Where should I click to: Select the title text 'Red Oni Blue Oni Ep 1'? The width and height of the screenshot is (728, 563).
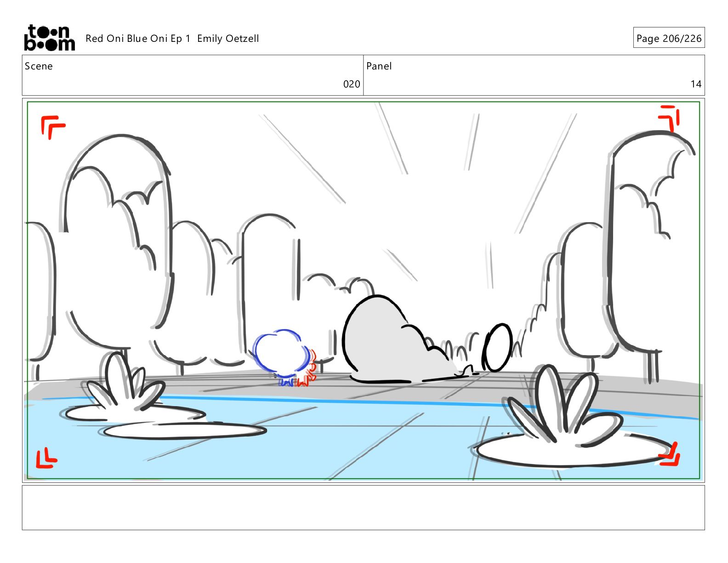(138, 39)
